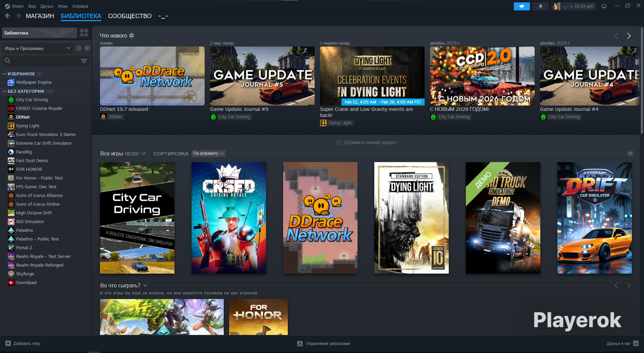Open Друзья и чат

coord(619,343)
